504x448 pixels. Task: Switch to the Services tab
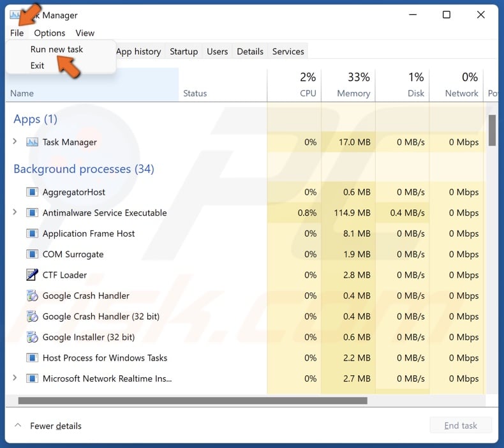pyautogui.click(x=288, y=52)
